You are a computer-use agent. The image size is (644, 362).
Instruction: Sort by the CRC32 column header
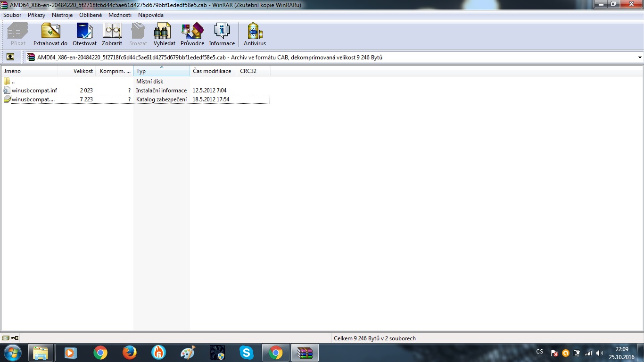tap(254, 71)
